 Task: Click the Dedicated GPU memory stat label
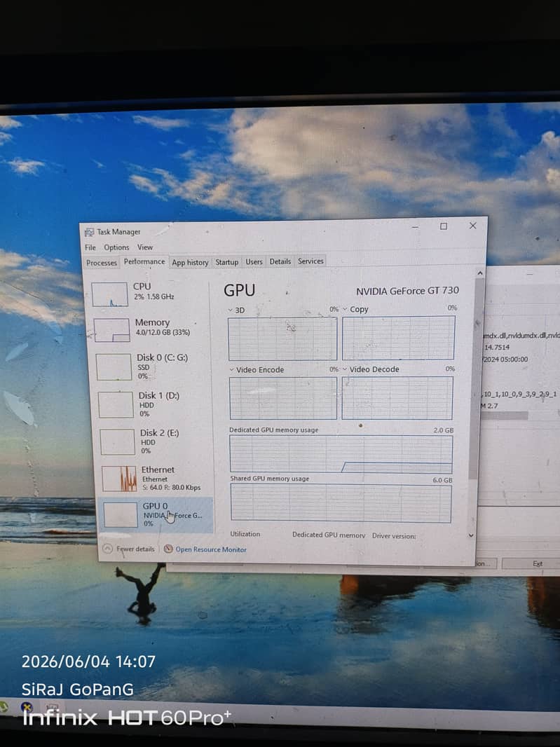329,535
